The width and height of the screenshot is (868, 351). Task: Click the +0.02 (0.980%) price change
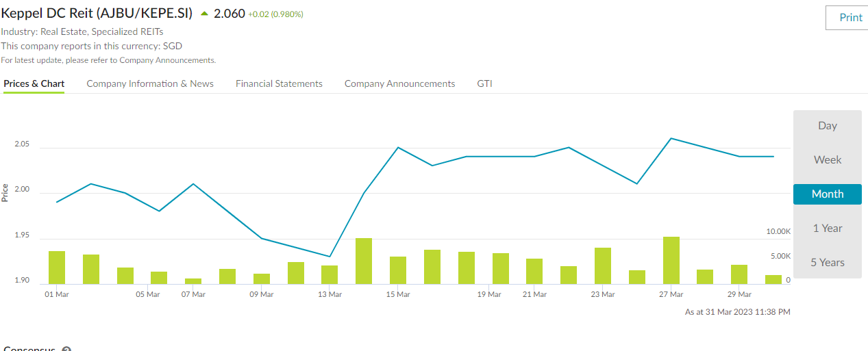275,14
